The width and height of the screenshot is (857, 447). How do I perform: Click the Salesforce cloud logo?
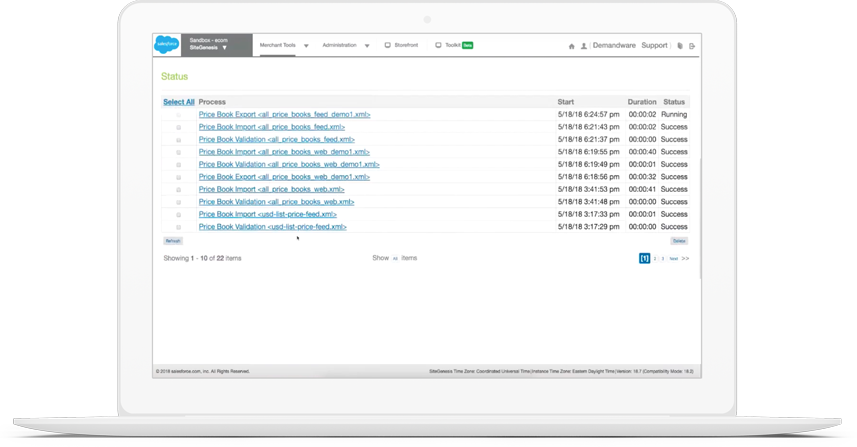(166, 44)
